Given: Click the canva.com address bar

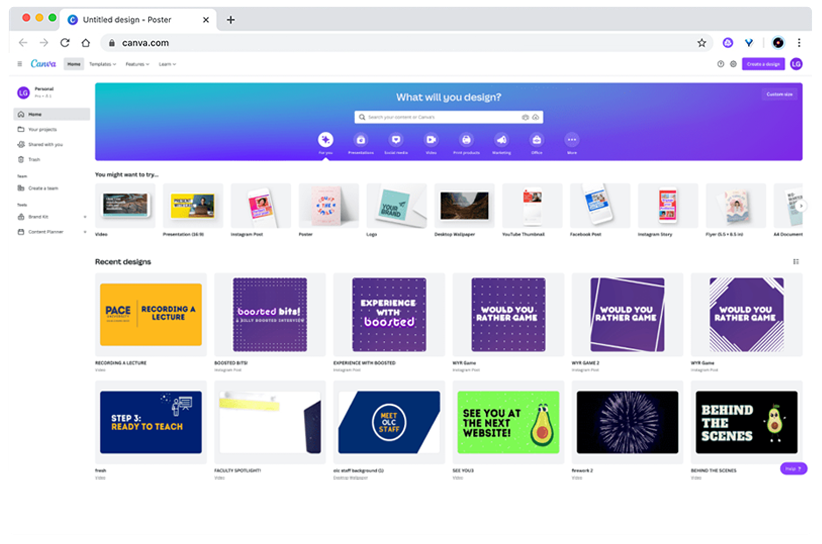Looking at the screenshot, I should pyautogui.click(x=406, y=43).
